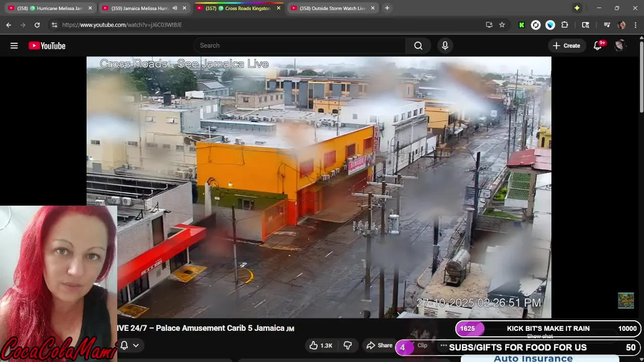Open the media controls music note icon
This screenshot has width=644, height=362.
pos(607,25)
